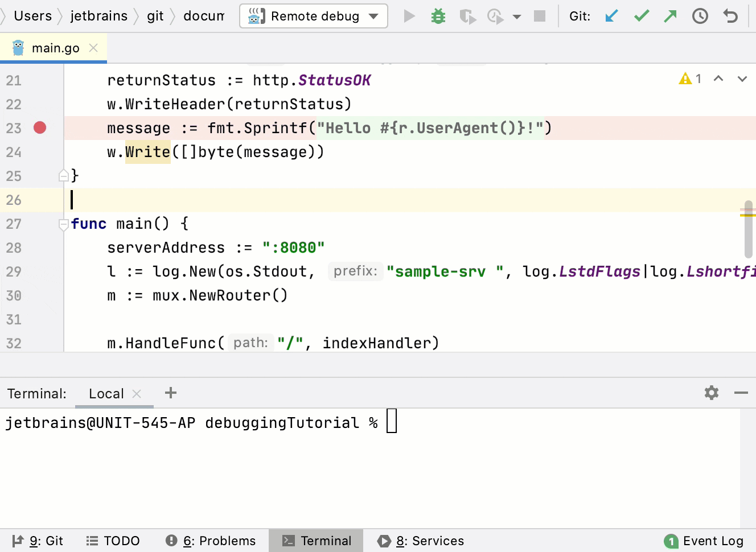Screen dimensions: 756x552
Task: Commit changes using the green checkmark icon
Action: 641,16
